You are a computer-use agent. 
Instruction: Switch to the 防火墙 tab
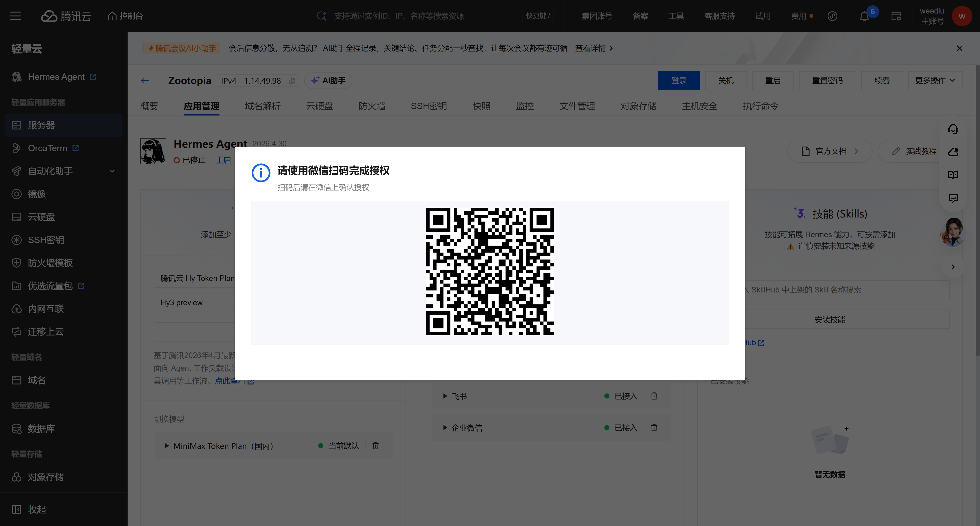(x=372, y=106)
